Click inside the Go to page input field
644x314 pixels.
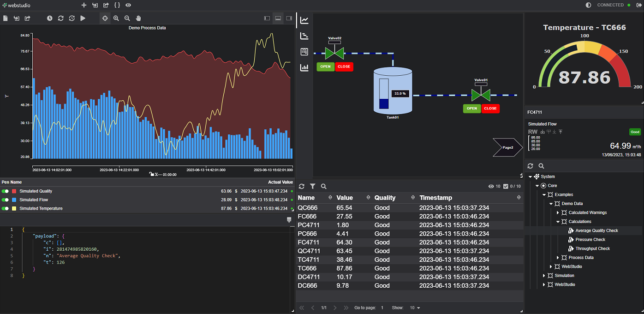[x=382, y=308]
